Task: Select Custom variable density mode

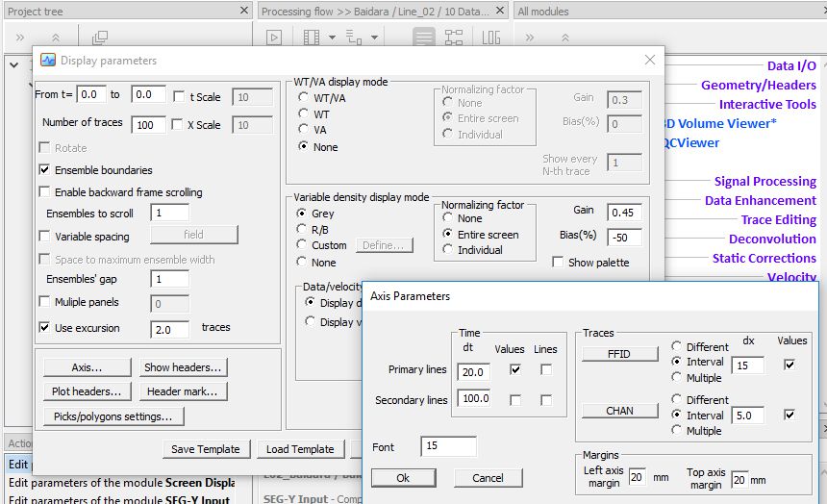Action: [x=301, y=245]
